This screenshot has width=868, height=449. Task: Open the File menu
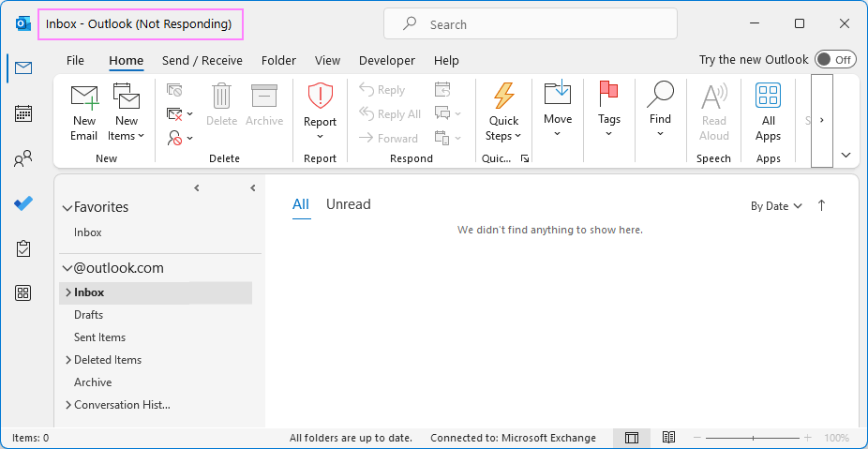[x=75, y=60]
